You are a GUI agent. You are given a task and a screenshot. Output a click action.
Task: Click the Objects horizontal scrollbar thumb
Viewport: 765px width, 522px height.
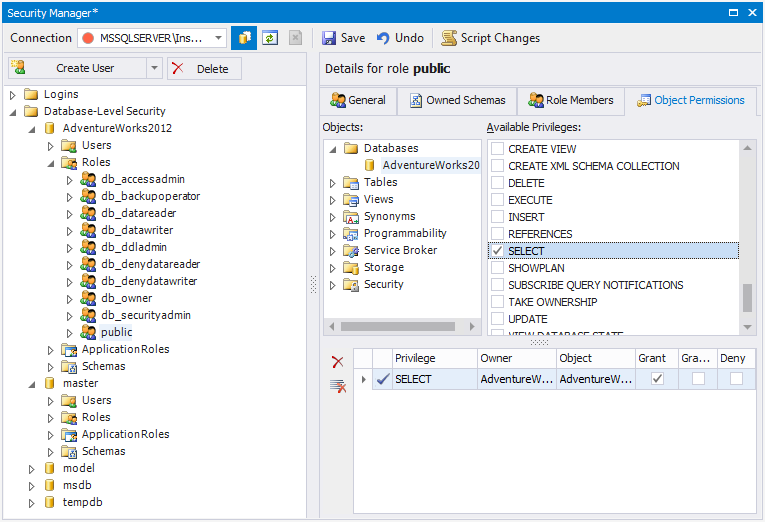point(398,326)
